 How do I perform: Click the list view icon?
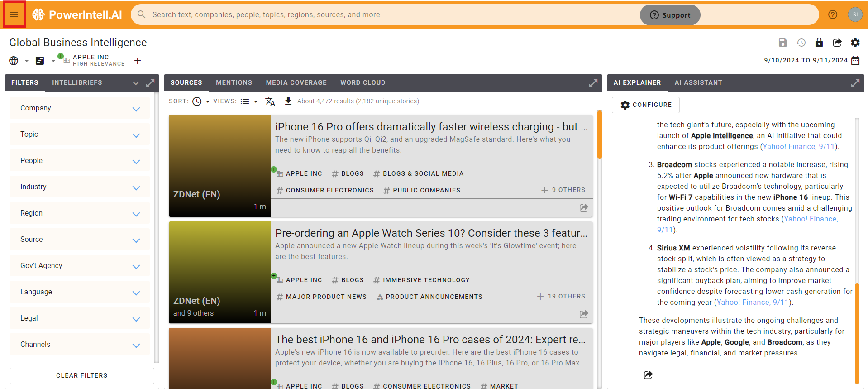tap(245, 101)
